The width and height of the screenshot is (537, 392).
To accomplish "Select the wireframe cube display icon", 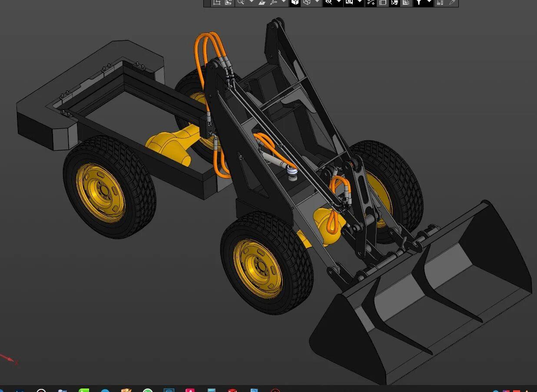I will 307,2.
